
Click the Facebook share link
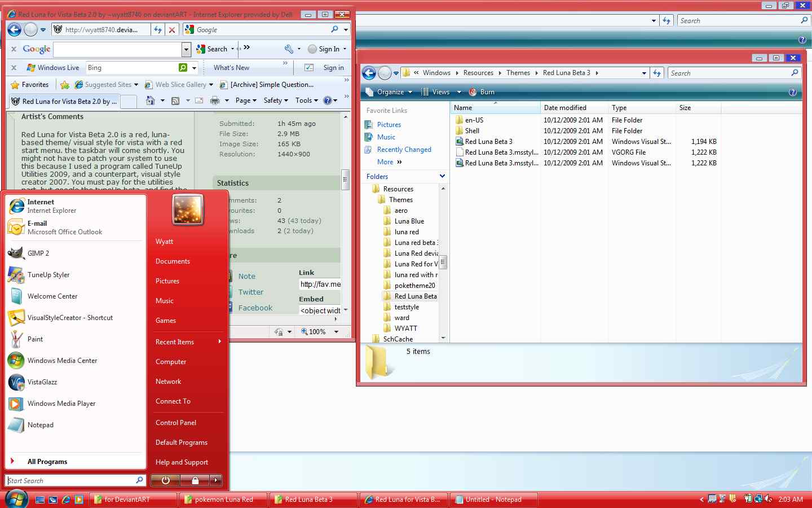tap(255, 308)
